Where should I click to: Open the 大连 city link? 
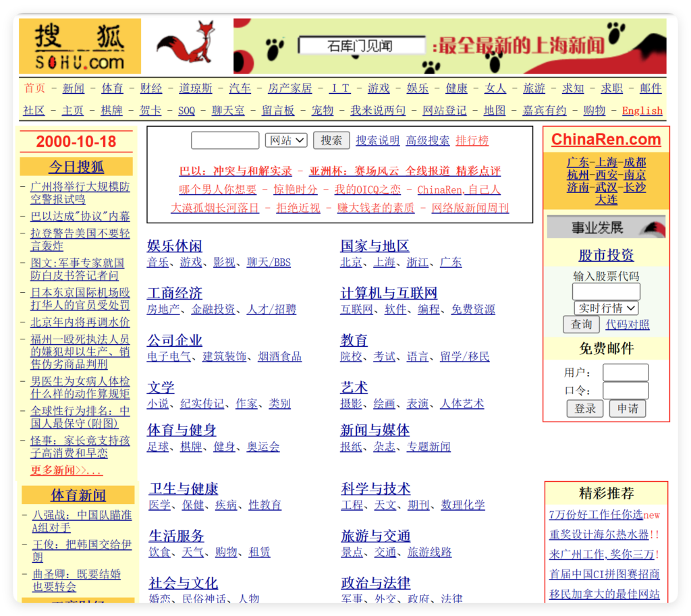click(x=606, y=200)
